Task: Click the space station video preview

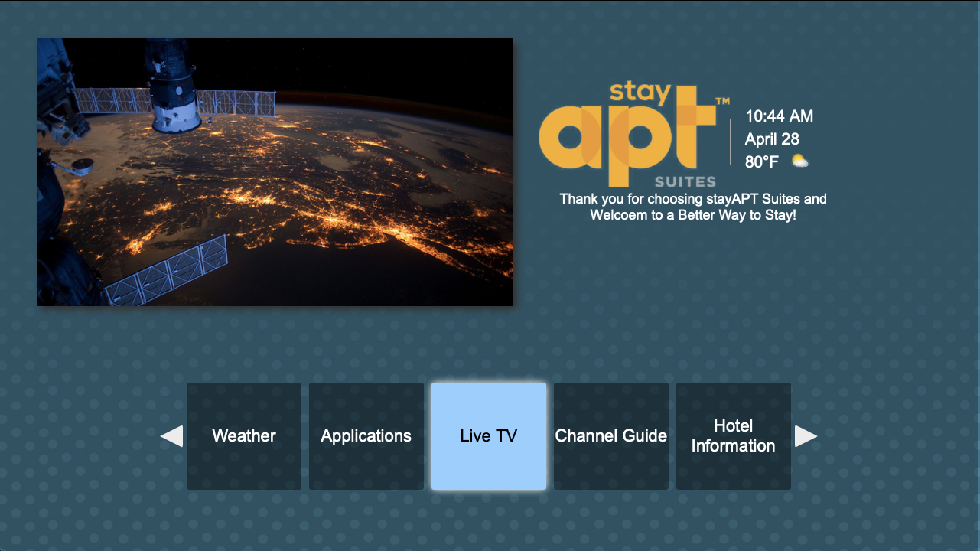Action: [x=275, y=172]
